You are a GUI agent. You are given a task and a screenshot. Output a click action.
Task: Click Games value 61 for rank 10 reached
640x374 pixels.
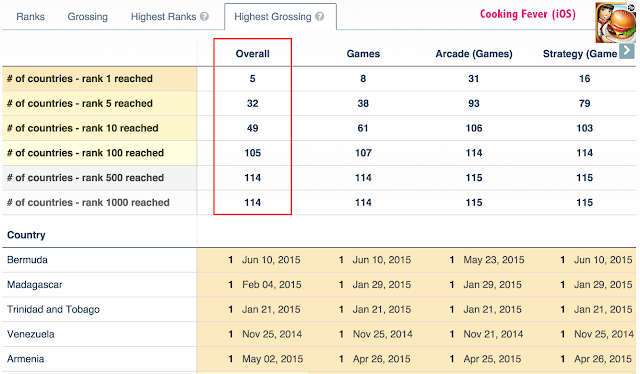click(363, 128)
